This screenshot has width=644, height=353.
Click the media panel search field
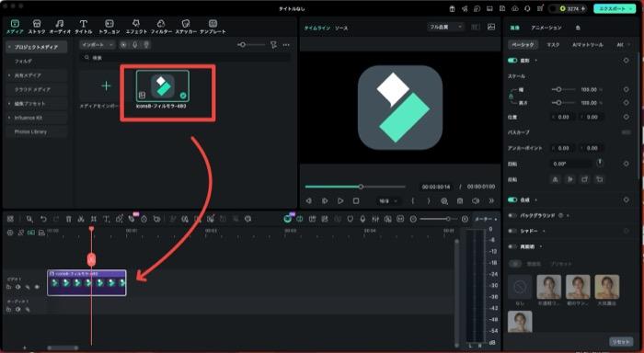185,58
